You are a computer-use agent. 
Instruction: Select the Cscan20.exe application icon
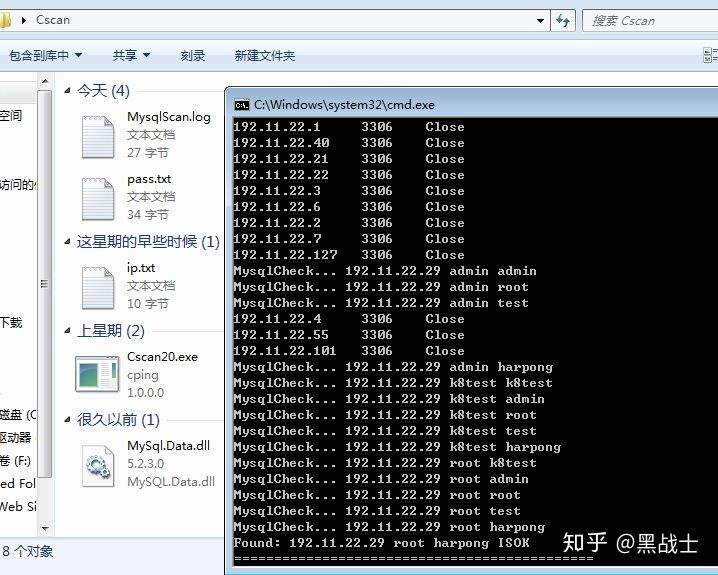point(97,374)
